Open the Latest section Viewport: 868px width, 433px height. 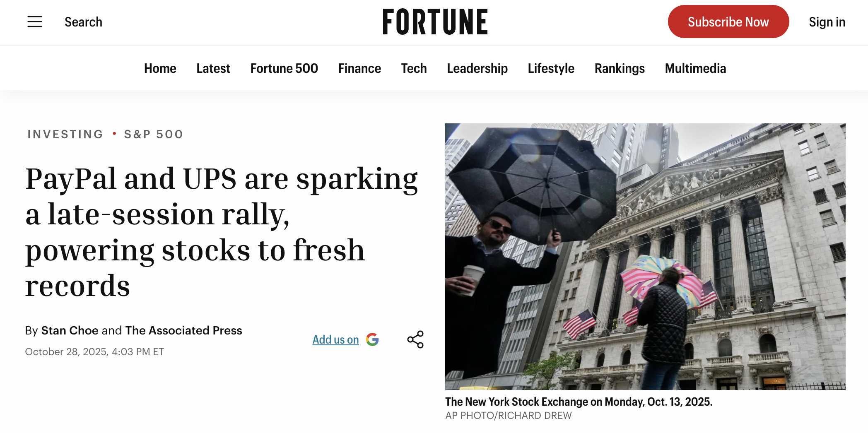pos(213,68)
